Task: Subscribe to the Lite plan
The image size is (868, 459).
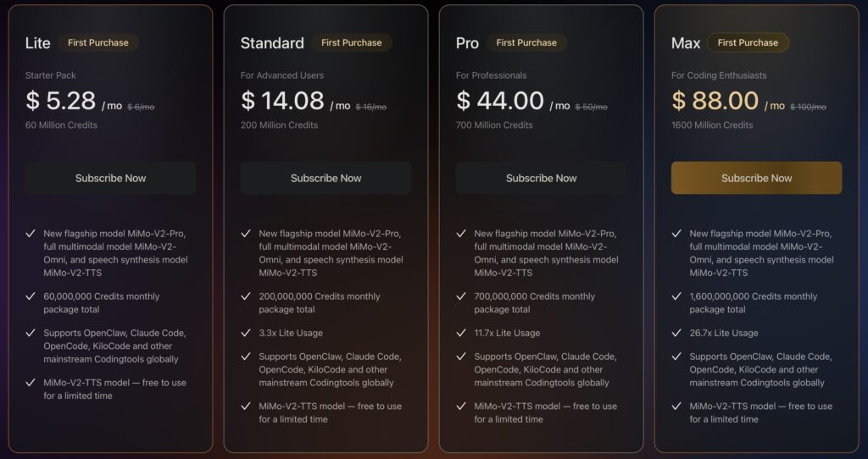Action: pyautogui.click(x=110, y=178)
